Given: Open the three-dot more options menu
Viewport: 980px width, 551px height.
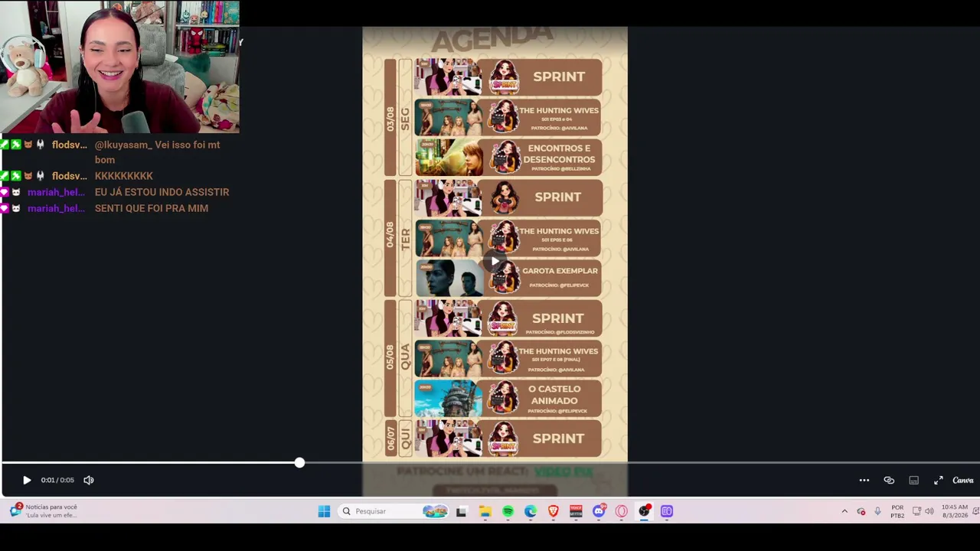Looking at the screenshot, I should tap(864, 481).
